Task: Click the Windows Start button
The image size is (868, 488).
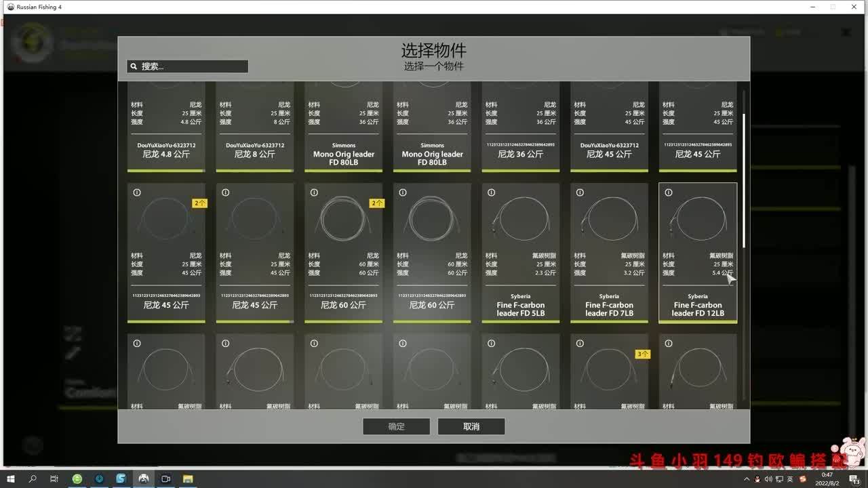Action: (x=10, y=479)
